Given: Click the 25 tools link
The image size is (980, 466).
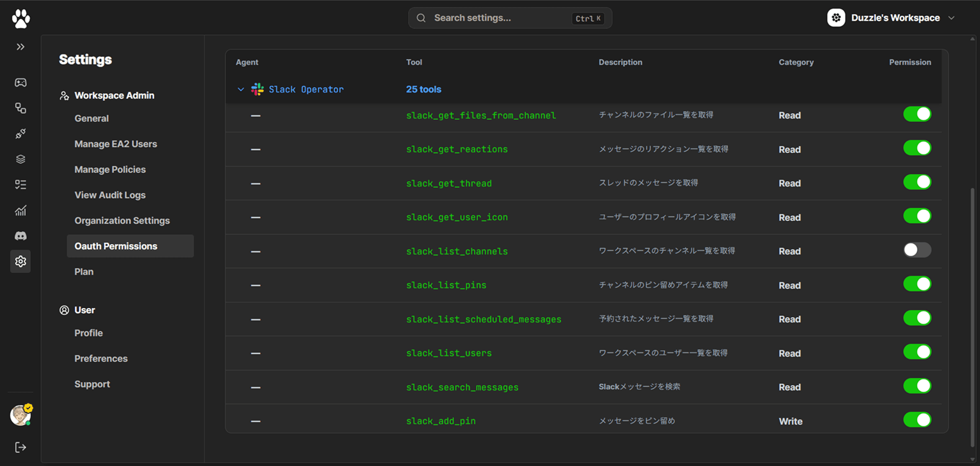Looking at the screenshot, I should coord(424,89).
